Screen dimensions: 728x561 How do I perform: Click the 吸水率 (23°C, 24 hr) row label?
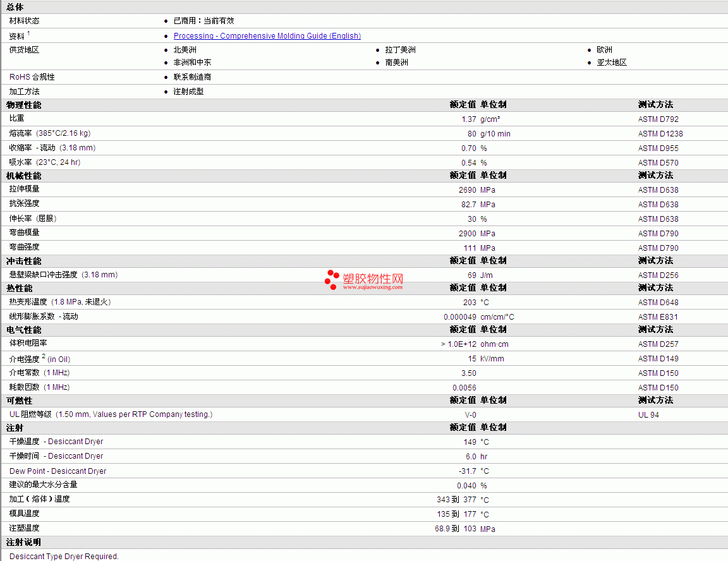[45, 162]
